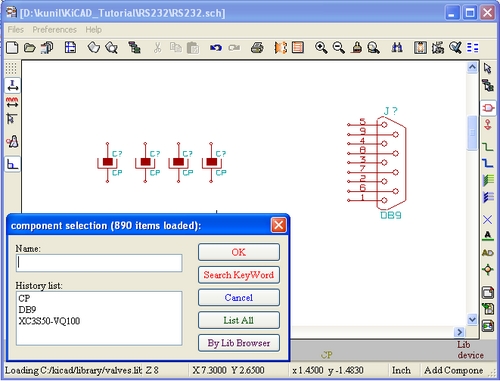Select DB9 from the History list

[x=27, y=310]
